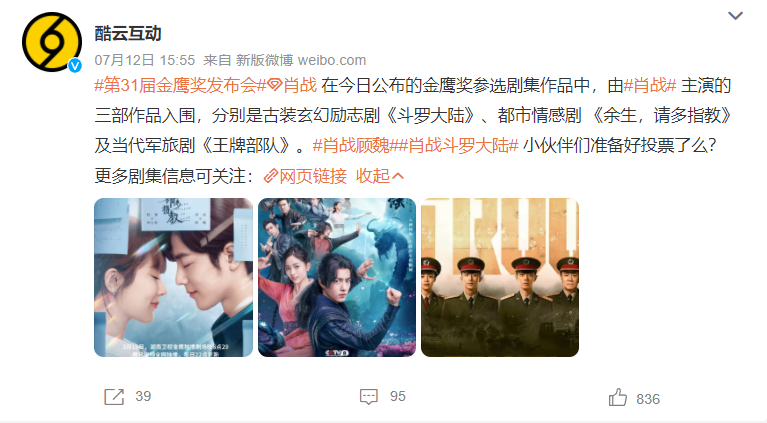Click the post timestamp 07月12日 15:55
Viewport: 767px width, 423px height.
[x=145, y=60]
